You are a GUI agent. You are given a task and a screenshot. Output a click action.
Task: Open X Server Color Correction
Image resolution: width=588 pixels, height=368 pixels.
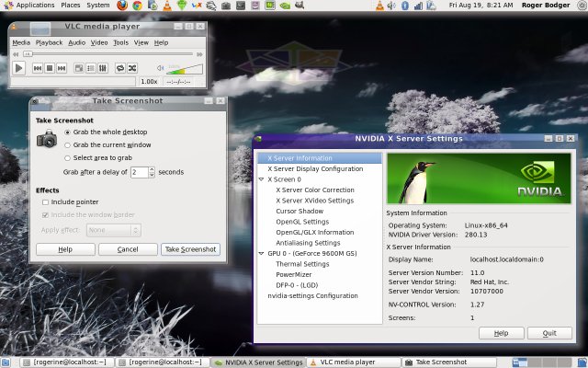click(x=315, y=190)
